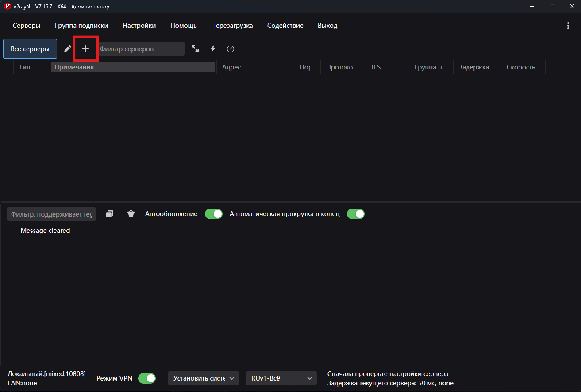This screenshot has height=392, width=581.
Task: Disable Автоматическая прокрутка в конец switch
Action: click(355, 214)
